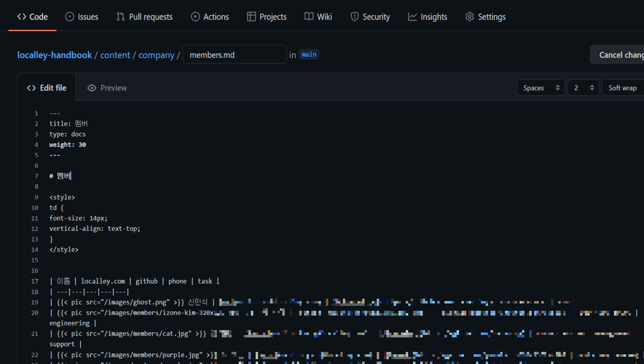Go to the company folder breadcrumb

coord(156,55)
